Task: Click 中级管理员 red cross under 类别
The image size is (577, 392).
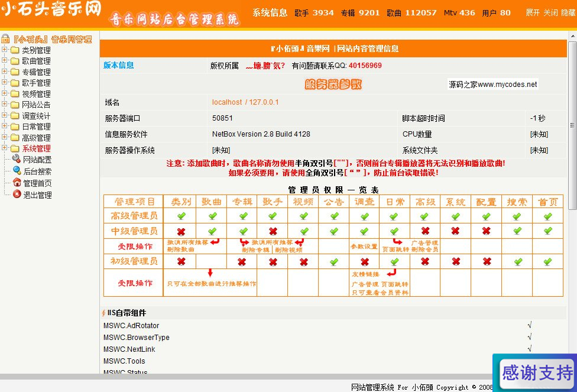Action: (181, 232)
